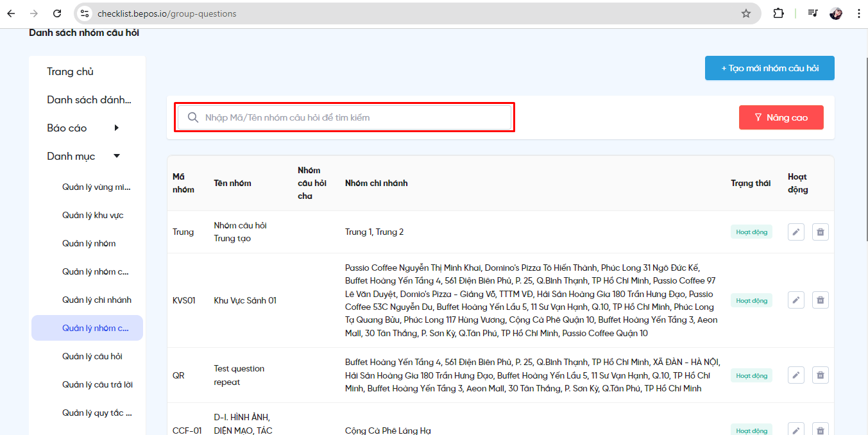Delete the KVS01 row with trash icon

tap(821, 300)
